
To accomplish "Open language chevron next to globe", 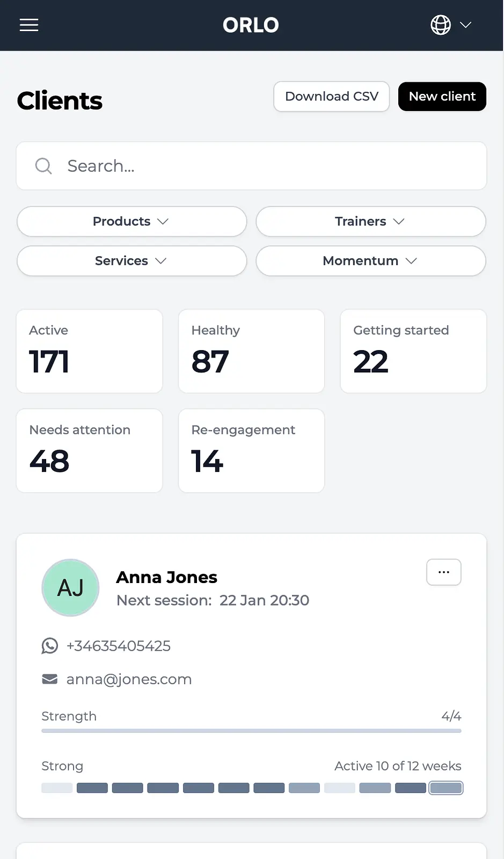I will (x=465, y=25).
